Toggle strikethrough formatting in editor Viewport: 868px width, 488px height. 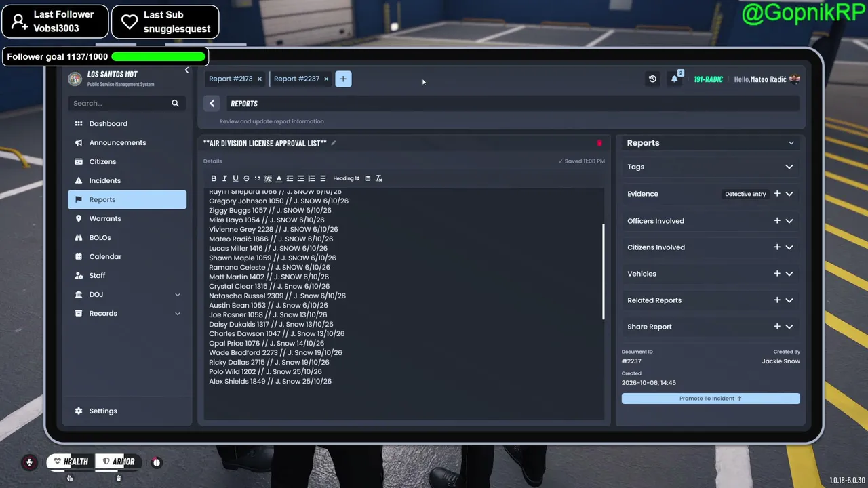(x=246, y=178)
